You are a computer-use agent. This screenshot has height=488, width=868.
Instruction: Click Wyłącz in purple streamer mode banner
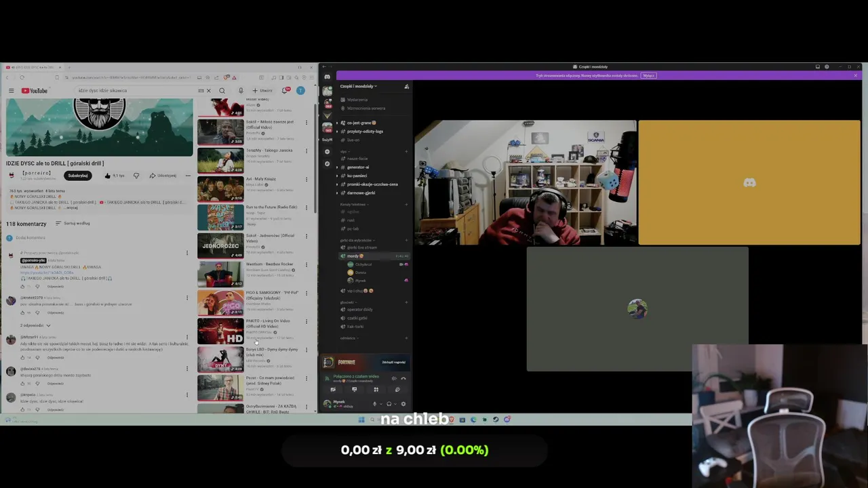click(648, 75)
